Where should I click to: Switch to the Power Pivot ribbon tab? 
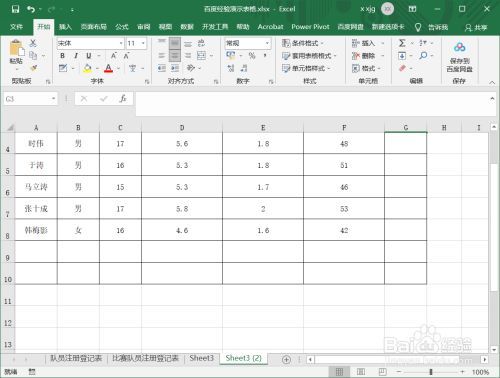(310, 27)
